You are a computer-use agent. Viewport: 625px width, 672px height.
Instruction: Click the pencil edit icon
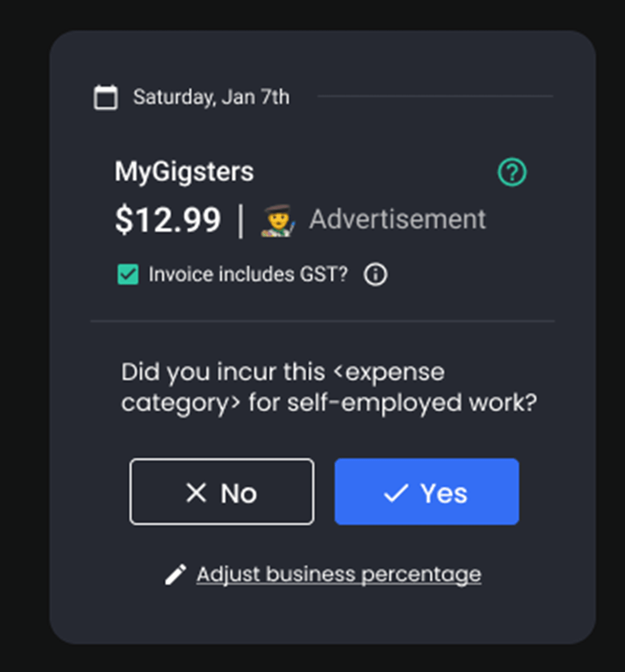coord(176,575)
